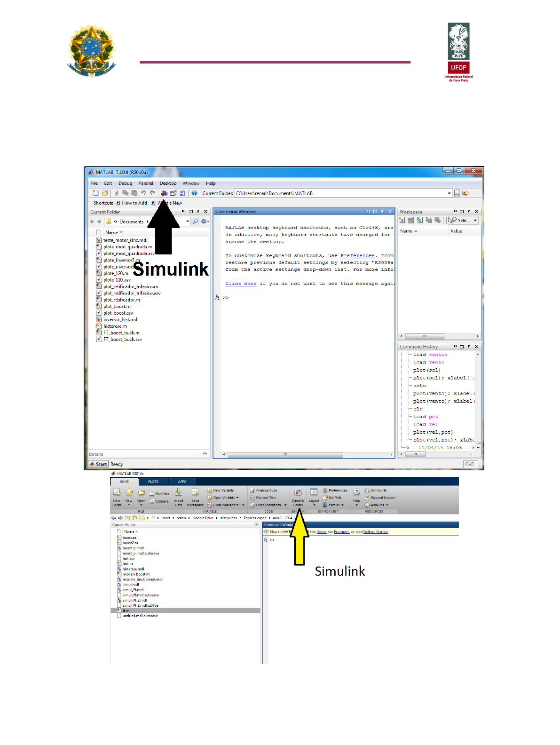
Task: Open Simulink from the R2010a toolbar
Action: [x=164, y=193]
